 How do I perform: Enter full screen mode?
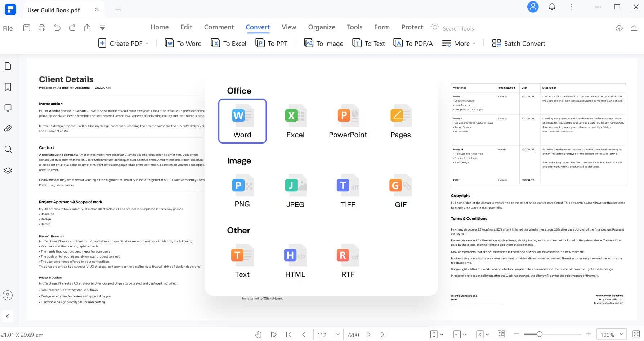coord(636,334)
